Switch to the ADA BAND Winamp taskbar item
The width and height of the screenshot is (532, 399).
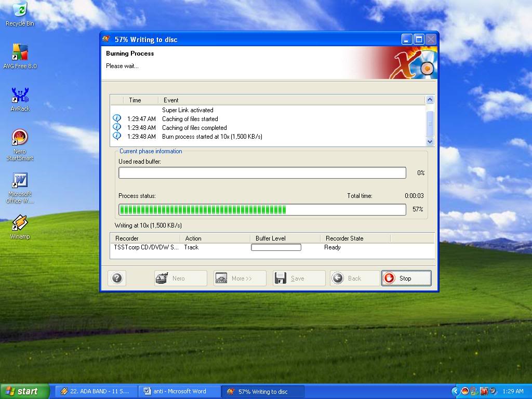(x=97, y=392)
